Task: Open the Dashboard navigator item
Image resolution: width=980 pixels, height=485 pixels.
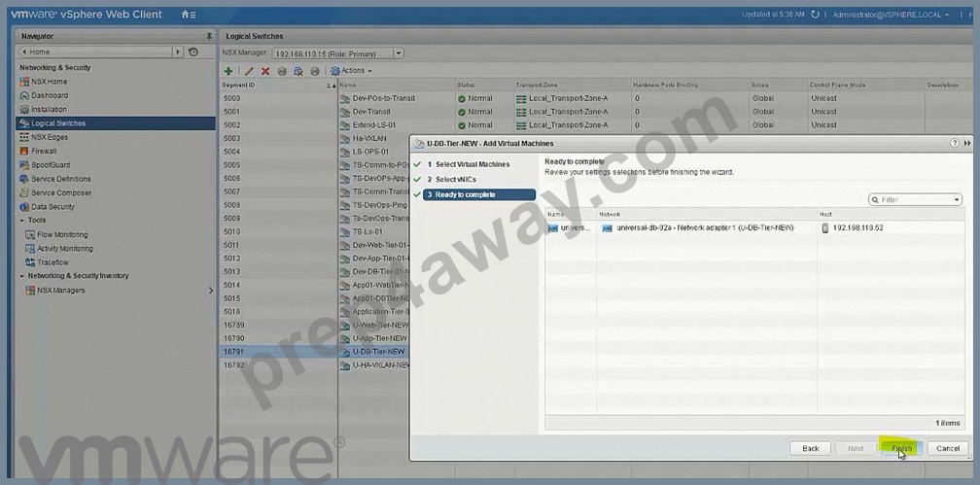Action: pyautogui.click(x=50, y=95)
